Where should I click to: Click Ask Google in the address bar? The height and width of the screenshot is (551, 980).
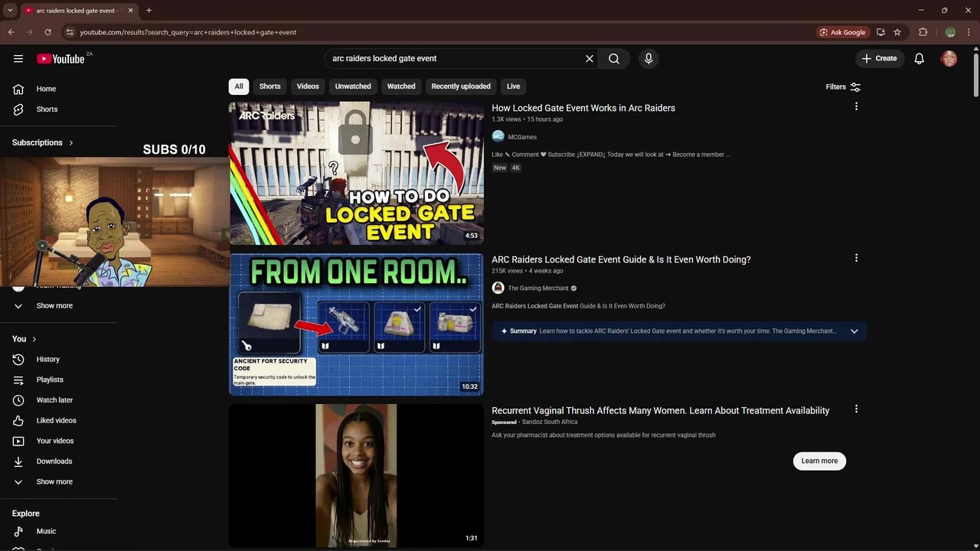[x=842, y=32]
